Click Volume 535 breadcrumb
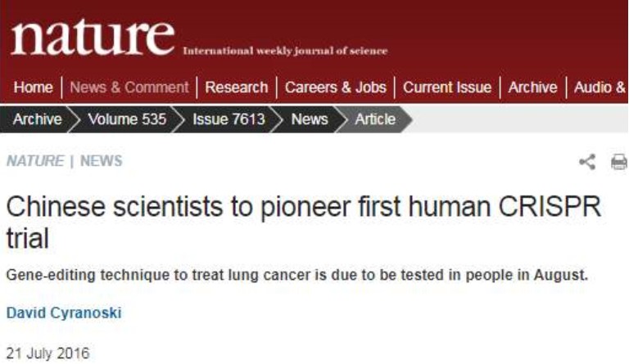629x364 pixels. click(x=127, y=119)
